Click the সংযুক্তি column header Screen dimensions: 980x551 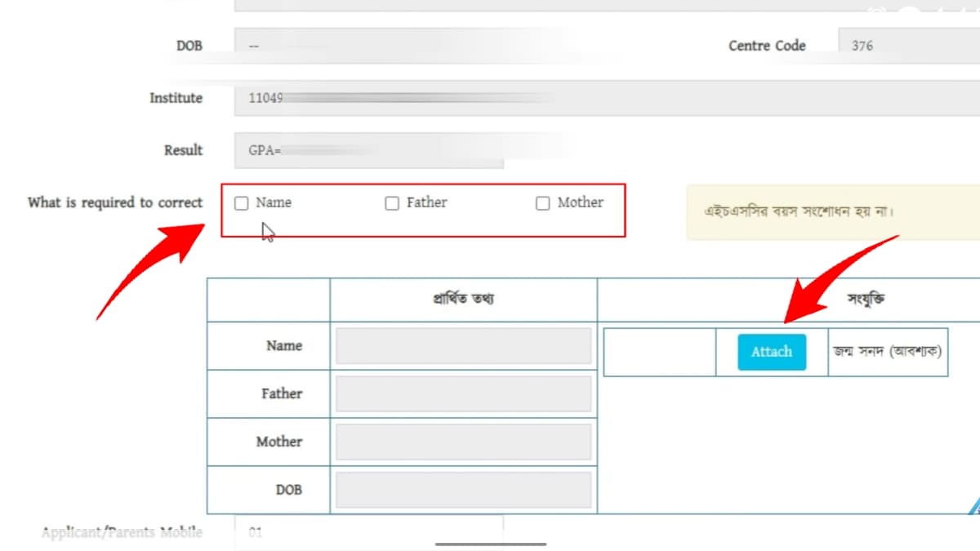866,300
